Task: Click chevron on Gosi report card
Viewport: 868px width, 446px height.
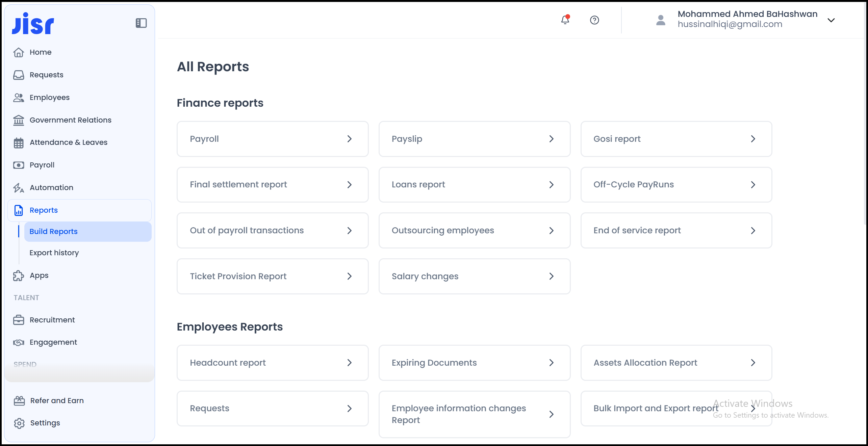Action: [753, 139]
